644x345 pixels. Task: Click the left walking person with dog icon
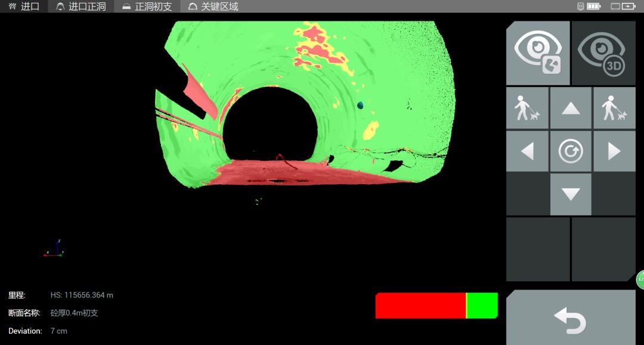[x=527, y=108]
